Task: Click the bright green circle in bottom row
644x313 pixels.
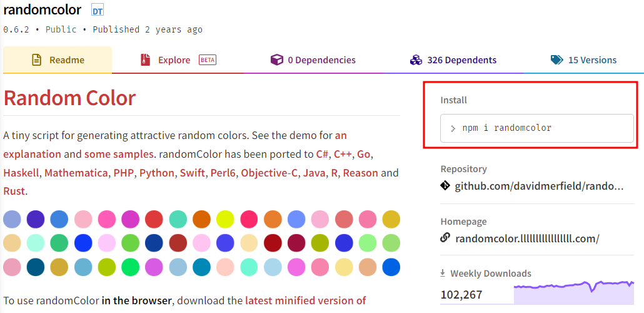Action: pyautogui.click(x=130, y=267)
